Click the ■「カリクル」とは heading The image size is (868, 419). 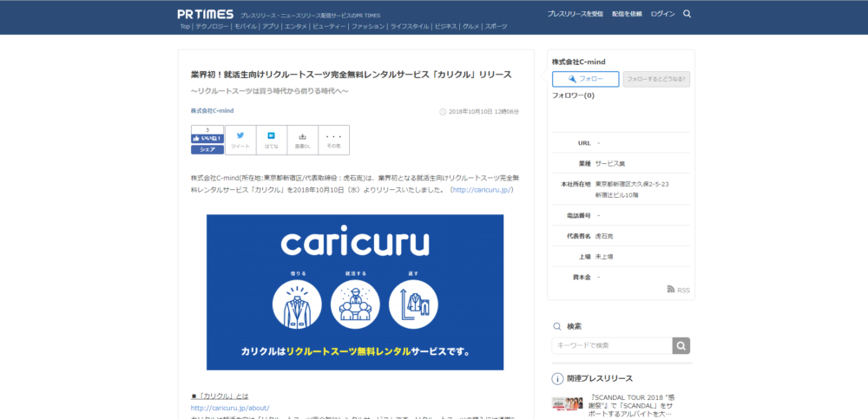pyautogui.click(x=220, y=396)
